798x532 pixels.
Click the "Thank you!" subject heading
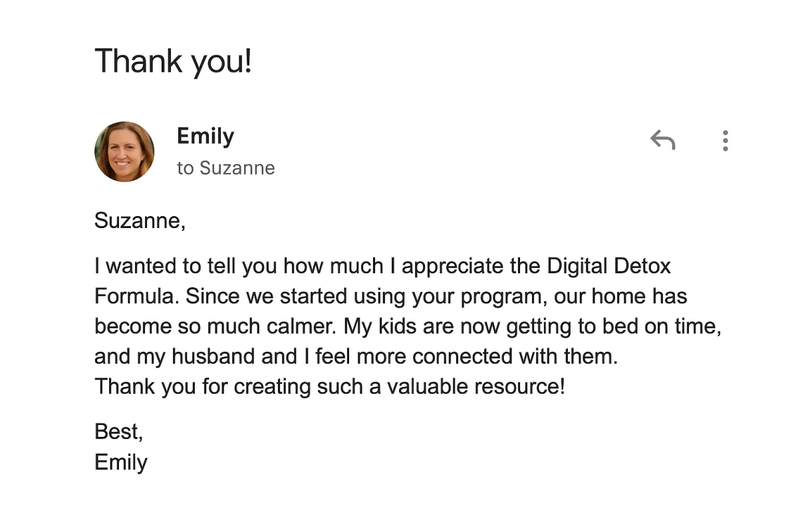click(174, 61)
